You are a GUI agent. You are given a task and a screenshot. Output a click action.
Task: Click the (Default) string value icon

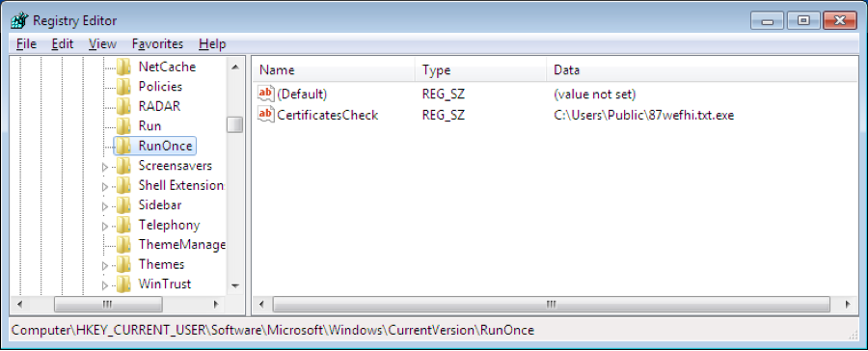266,94
